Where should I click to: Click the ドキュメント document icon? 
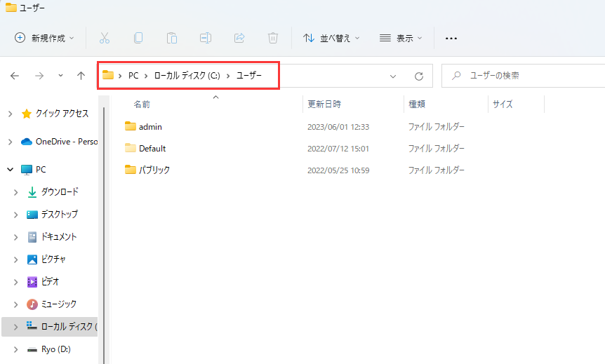point(32,237)
